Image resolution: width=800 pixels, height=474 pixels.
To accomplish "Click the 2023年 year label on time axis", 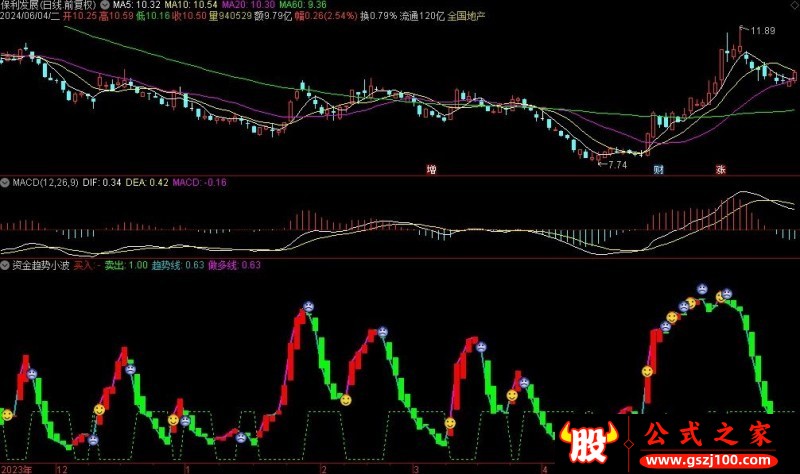I will (x=17, y=468).
